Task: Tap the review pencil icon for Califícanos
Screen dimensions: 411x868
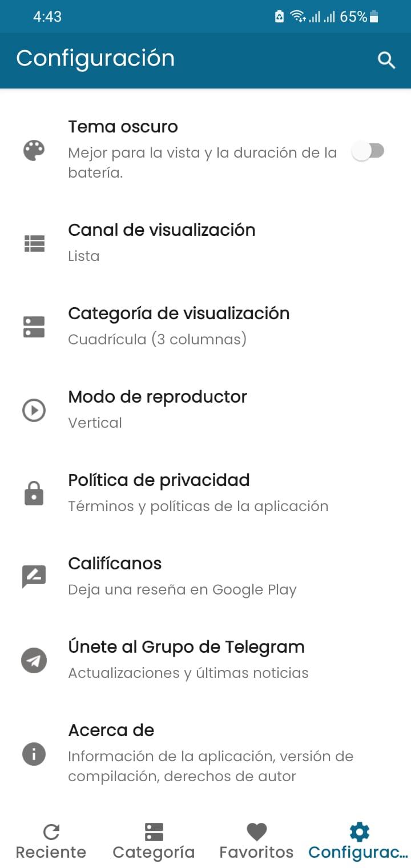Action: pos(34,577)
